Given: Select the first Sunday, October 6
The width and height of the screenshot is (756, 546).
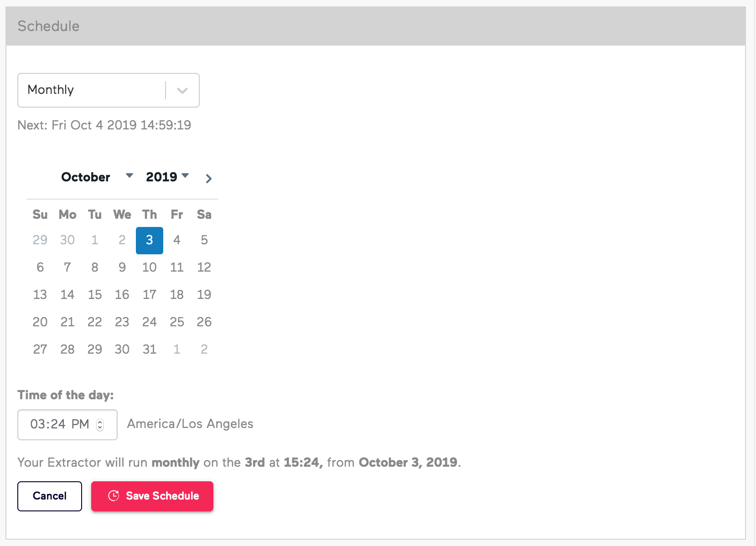Looking at the screenshot, I should [40, 267].
